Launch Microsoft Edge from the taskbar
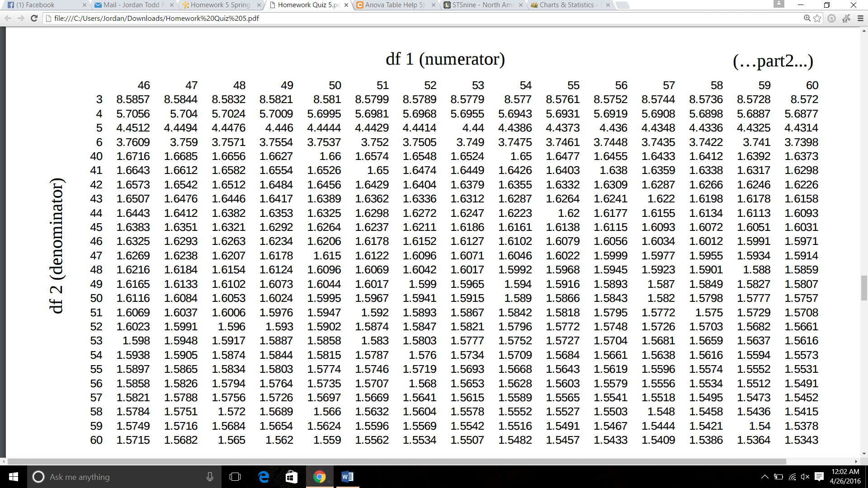This screenshot has height=488, width=868. [264, 477]
